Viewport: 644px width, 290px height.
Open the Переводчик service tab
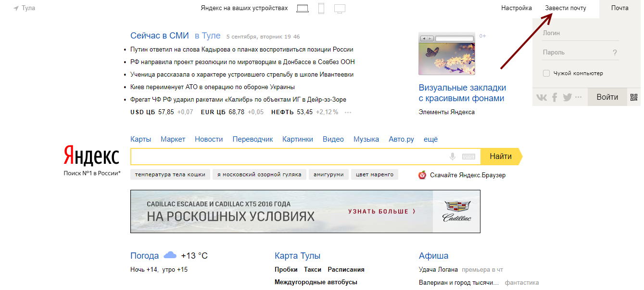click(253, 139)
